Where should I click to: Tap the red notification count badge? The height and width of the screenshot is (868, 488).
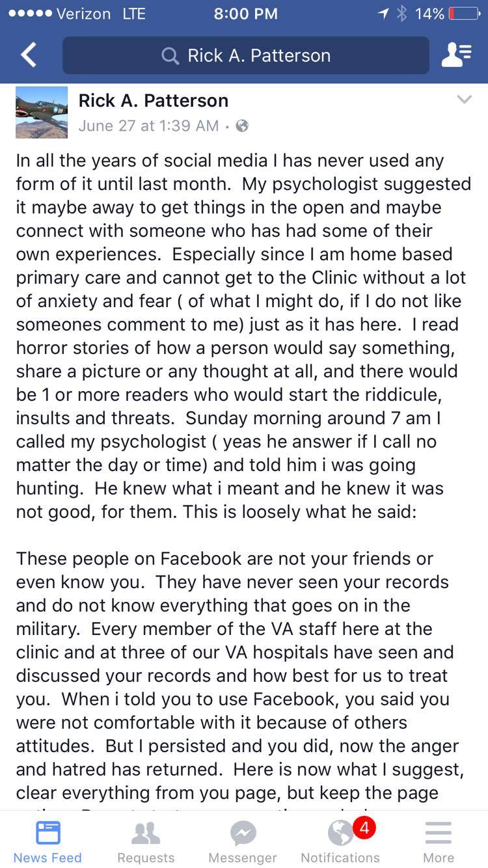pos(364,828)
